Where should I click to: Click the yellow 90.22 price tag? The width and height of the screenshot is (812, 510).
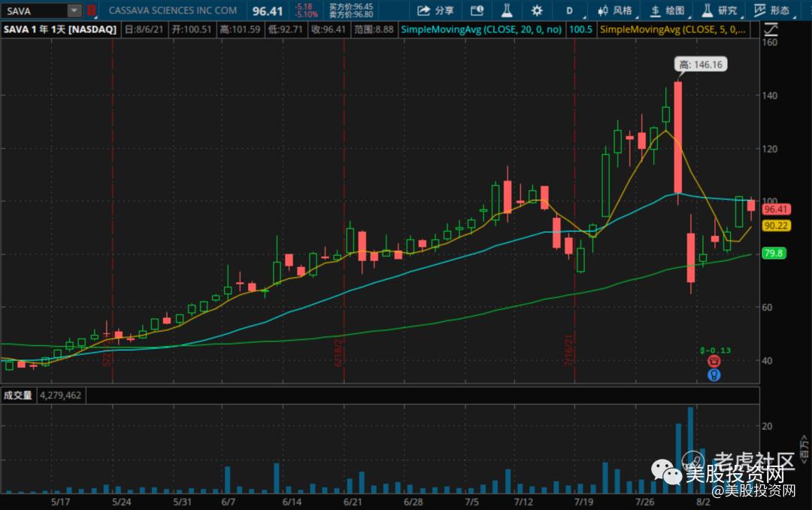[x=776, y=226]
